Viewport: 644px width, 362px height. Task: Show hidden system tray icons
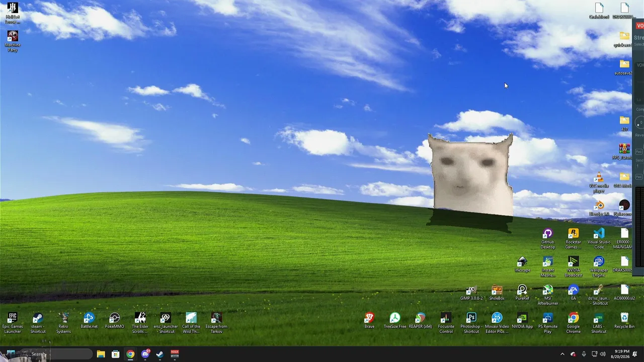click(562, 354)
